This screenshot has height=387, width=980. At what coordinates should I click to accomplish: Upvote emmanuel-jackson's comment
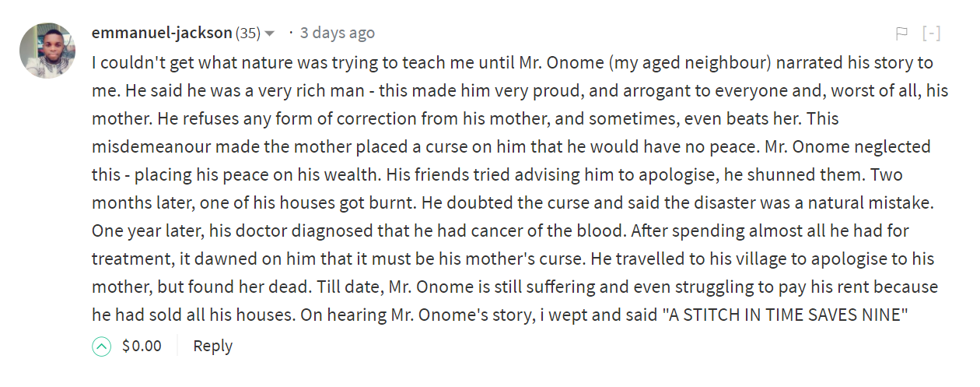coord(102,347)
